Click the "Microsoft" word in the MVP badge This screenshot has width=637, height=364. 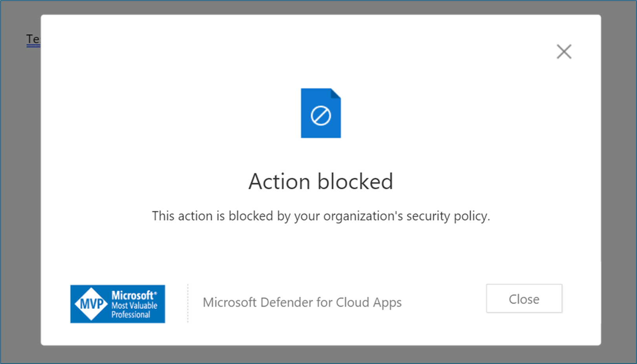tap(134, 295)
